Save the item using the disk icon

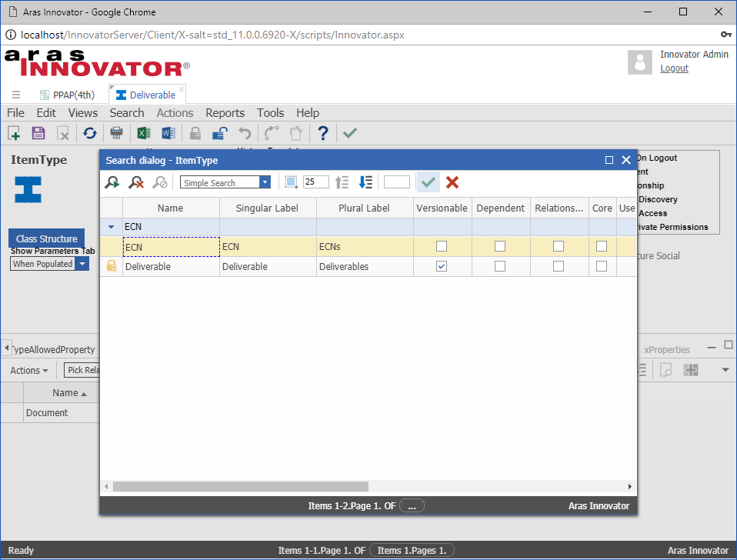38,133
